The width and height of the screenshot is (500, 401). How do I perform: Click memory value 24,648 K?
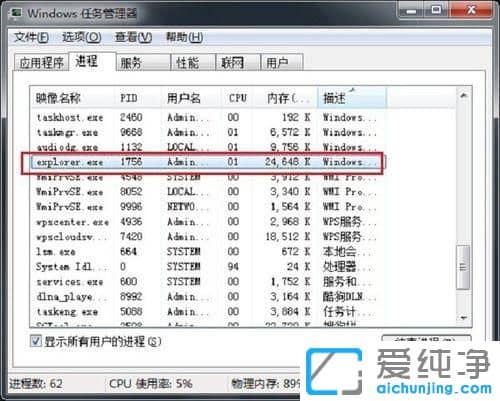pos(288,162)
